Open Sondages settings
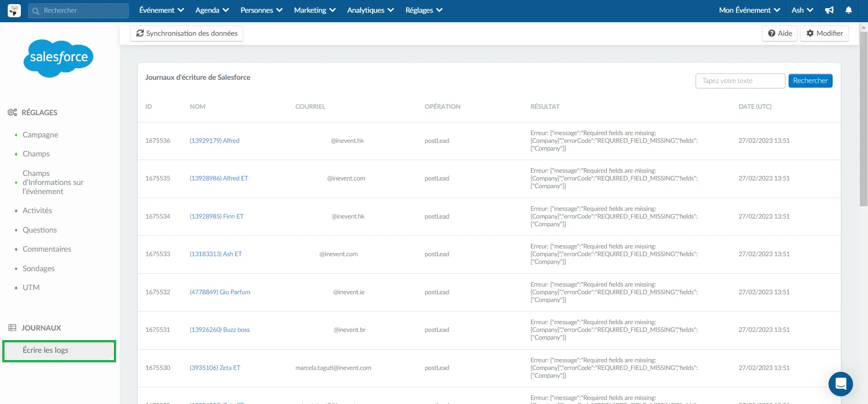 pyautogui.click(x=39, y=268)
